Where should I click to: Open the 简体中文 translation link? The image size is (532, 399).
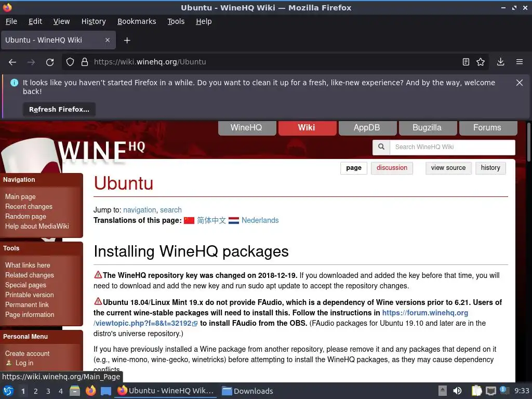pos(211,220)
